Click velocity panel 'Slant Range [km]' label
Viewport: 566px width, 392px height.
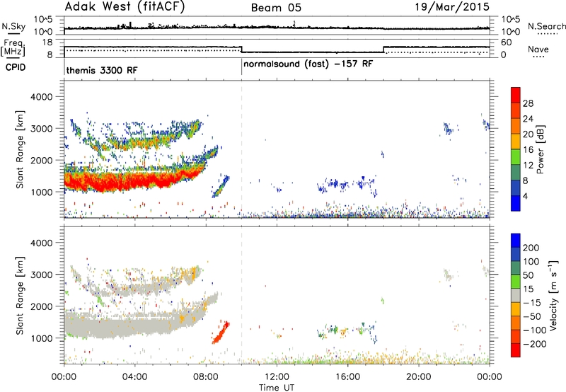[x=20, y=296]
